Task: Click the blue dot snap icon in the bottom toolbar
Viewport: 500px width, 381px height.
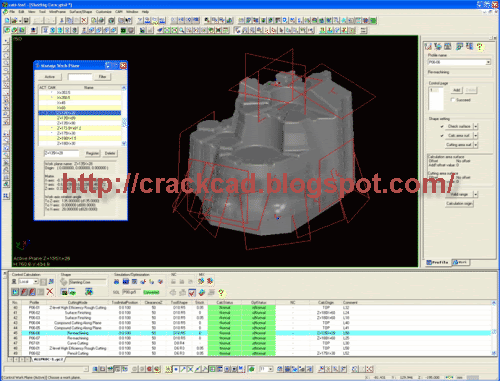Action: pyautogui.click(x=176, y=369)
